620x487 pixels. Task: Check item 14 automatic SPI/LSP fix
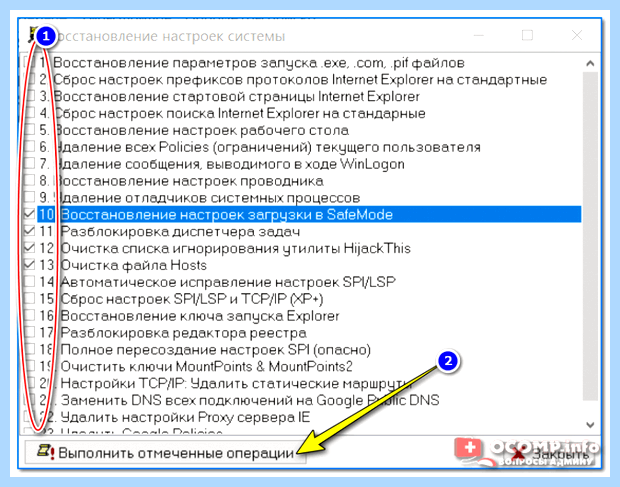(29, 282)
